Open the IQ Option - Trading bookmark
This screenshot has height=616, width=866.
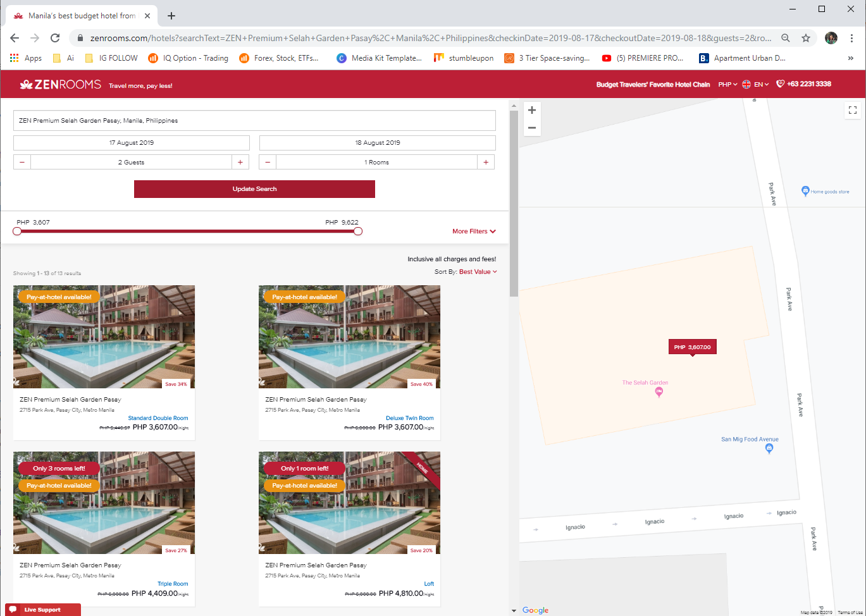click(x=188, y=58)
